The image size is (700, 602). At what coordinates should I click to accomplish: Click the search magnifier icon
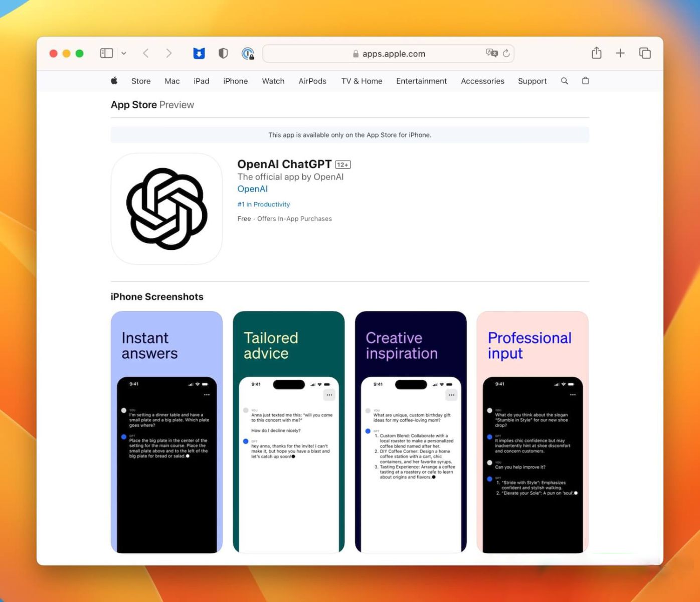pos(565,81)
